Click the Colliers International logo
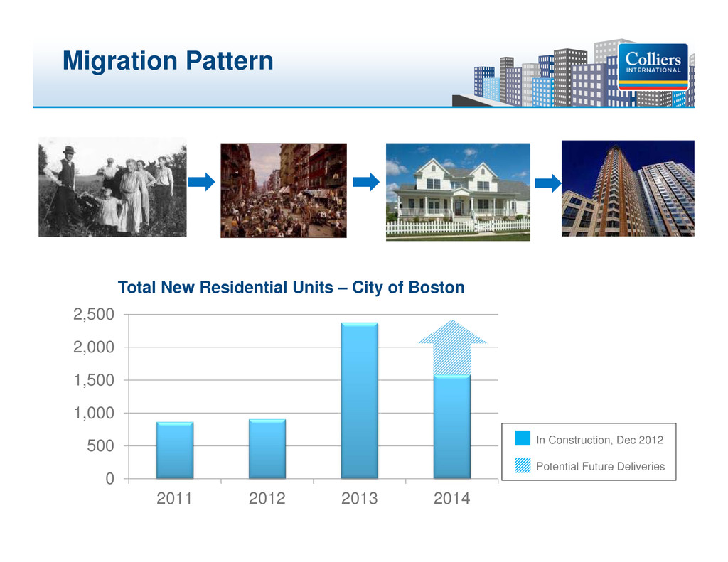The width and height of the screenshot is (728, 562). [x=653, y=67]
